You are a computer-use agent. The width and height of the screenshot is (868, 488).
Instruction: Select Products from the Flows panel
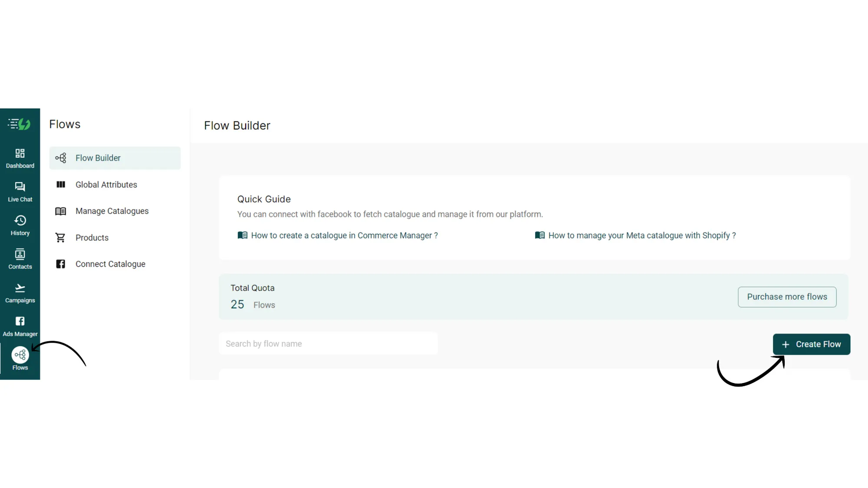coord(92,237)
